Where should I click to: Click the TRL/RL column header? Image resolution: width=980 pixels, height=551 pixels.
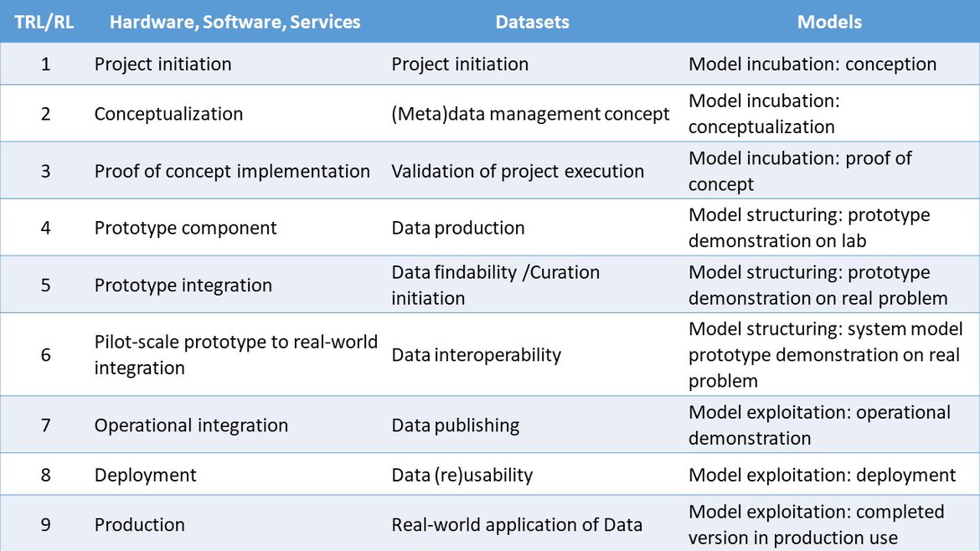tap(44, 22)
